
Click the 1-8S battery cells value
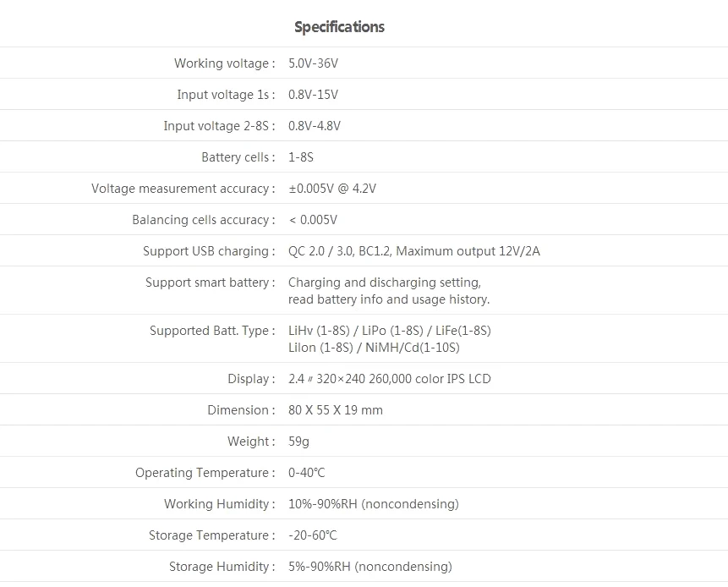click(x=301, y=157)
